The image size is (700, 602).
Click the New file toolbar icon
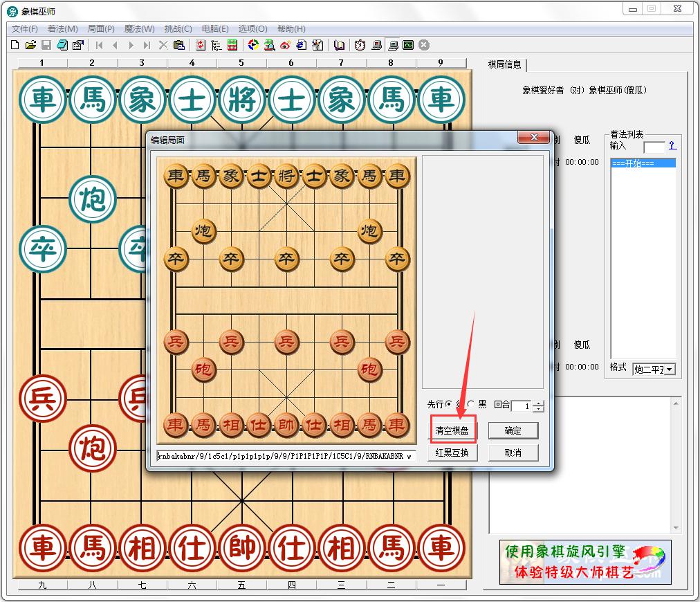(15, 45)
